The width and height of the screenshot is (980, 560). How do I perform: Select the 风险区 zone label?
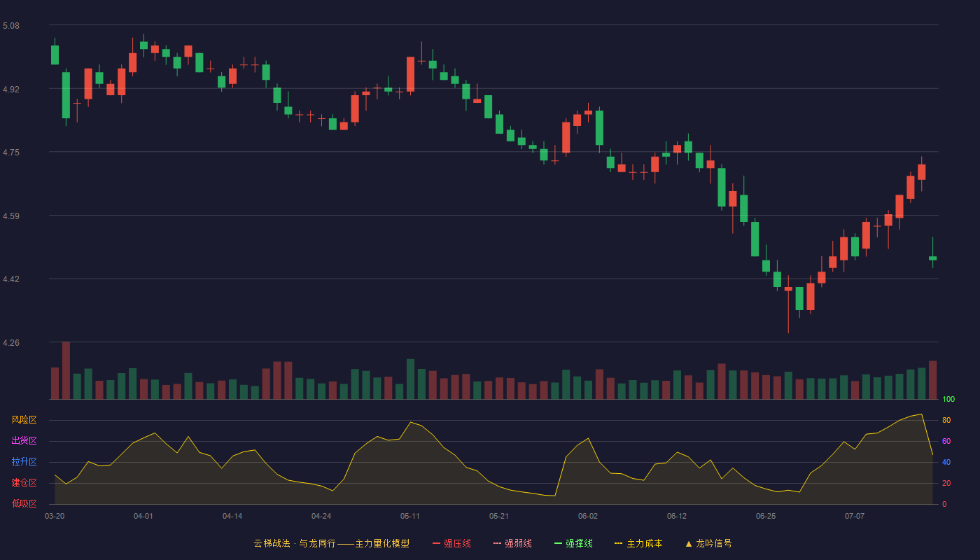tap(24, 420)
